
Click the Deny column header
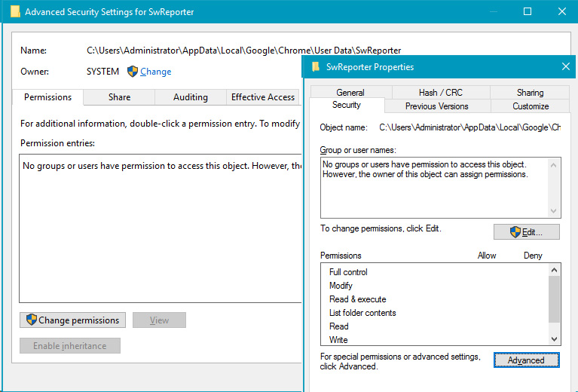pyautogui.click(x=533, y=256)
